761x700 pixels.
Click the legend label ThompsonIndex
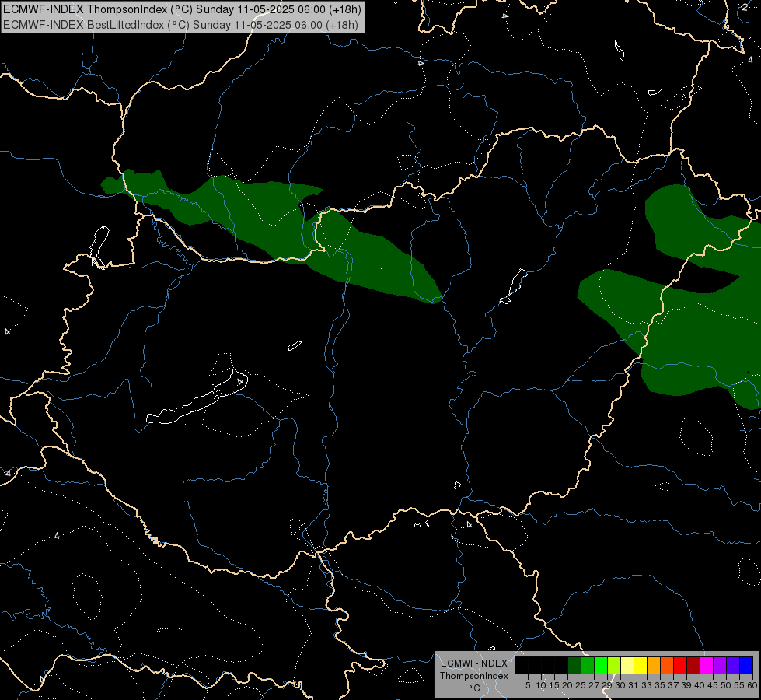(474, 676)
